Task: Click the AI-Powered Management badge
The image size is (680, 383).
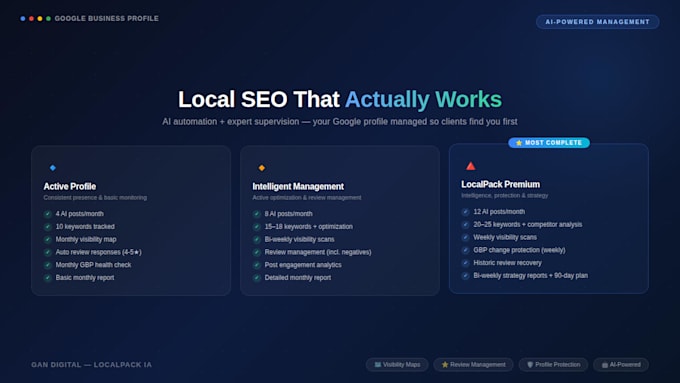Action: coord(598,22)
